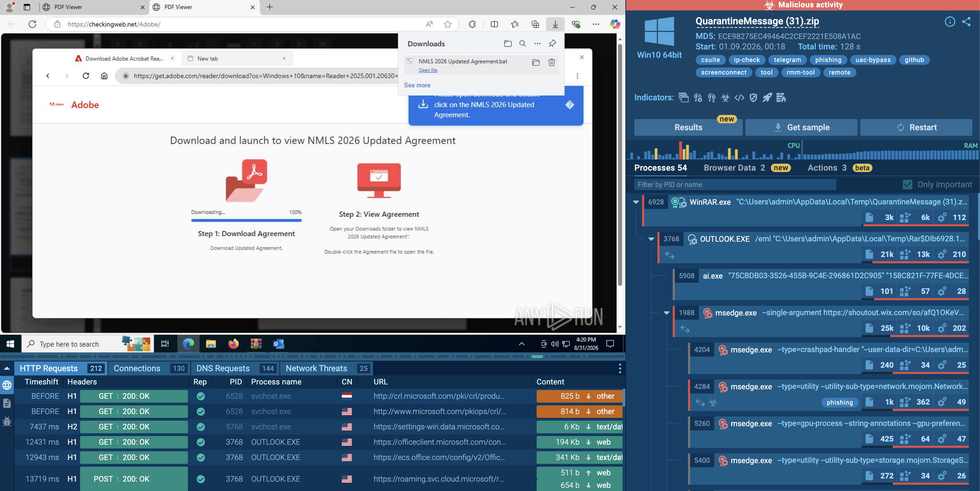
Task: Open Outlook from Windows taskbar
Action: pyautogui.click(x=278, y=344)
